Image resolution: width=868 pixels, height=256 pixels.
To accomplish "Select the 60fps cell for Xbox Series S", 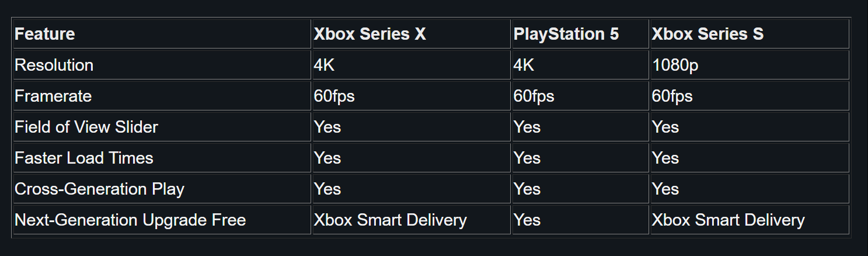I will click(672, 96).
